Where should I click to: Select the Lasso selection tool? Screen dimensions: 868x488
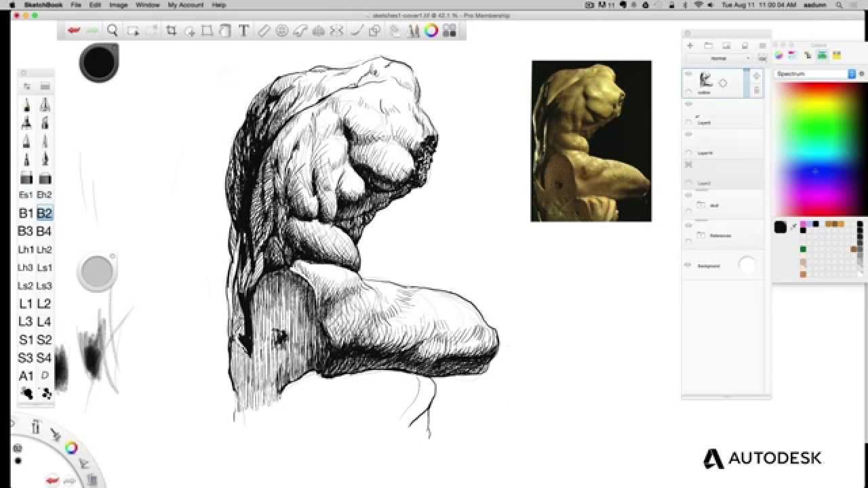pos(225,30)
